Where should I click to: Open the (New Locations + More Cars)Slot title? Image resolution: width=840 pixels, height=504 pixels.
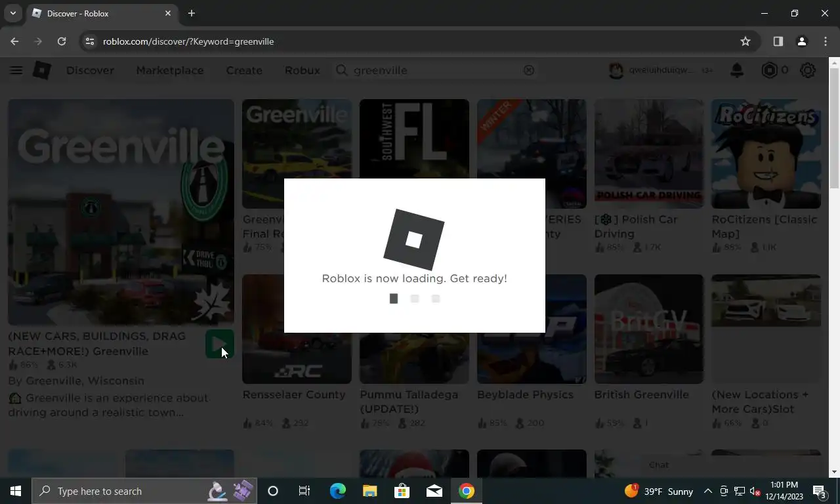click(x=761, y=402)
